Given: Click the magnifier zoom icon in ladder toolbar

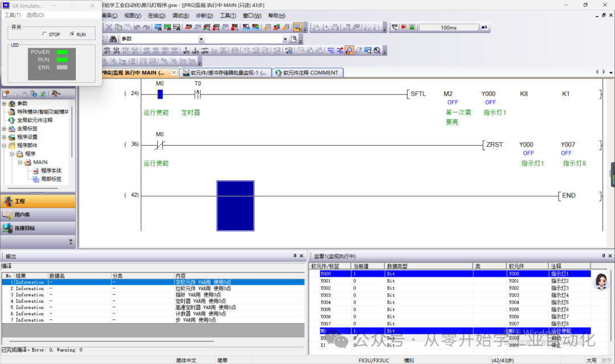Looking at the screenshot, I should pos(378,51).
